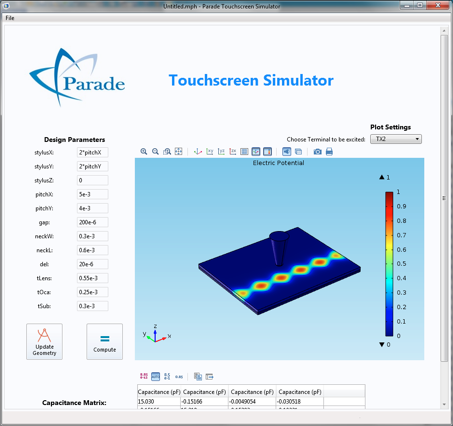Image resolution: width=453 pixels, height=426 pixels.
Task: Toggle the scene light button
Action: [x=287, y=152]
